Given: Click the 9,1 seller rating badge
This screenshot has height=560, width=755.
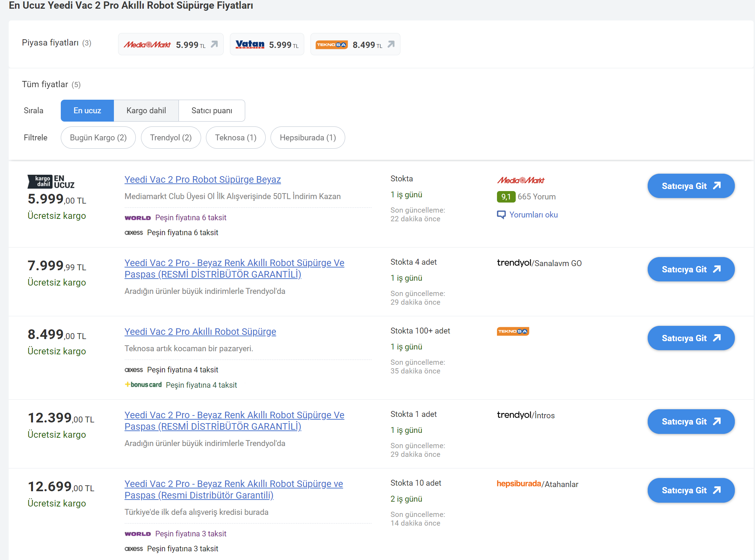Looking at the screenshot, I should click(506, 197).
